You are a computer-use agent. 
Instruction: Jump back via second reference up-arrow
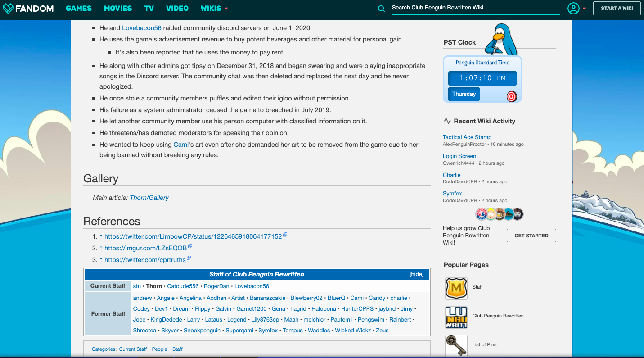click(x=101, y=248)
